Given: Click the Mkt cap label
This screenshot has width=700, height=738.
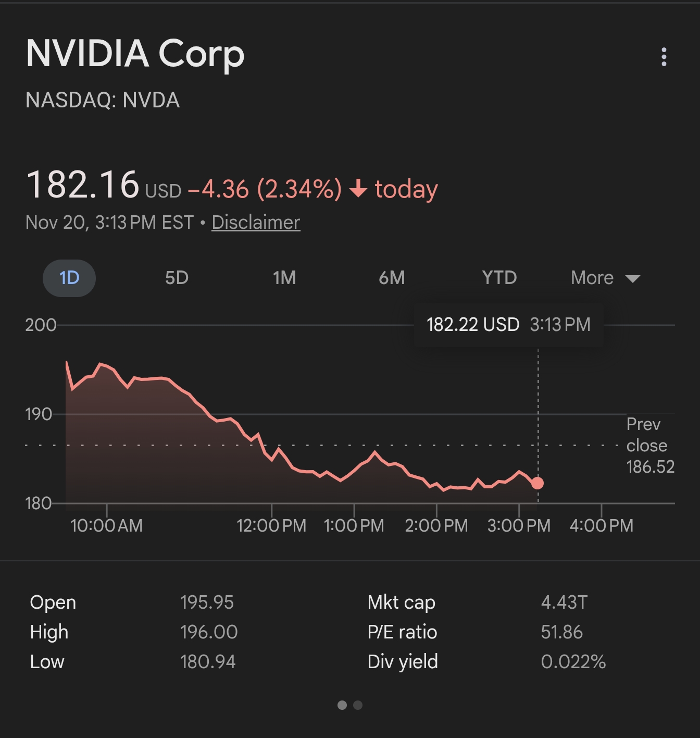Looking at the screenshot, I should click(401, 602).
